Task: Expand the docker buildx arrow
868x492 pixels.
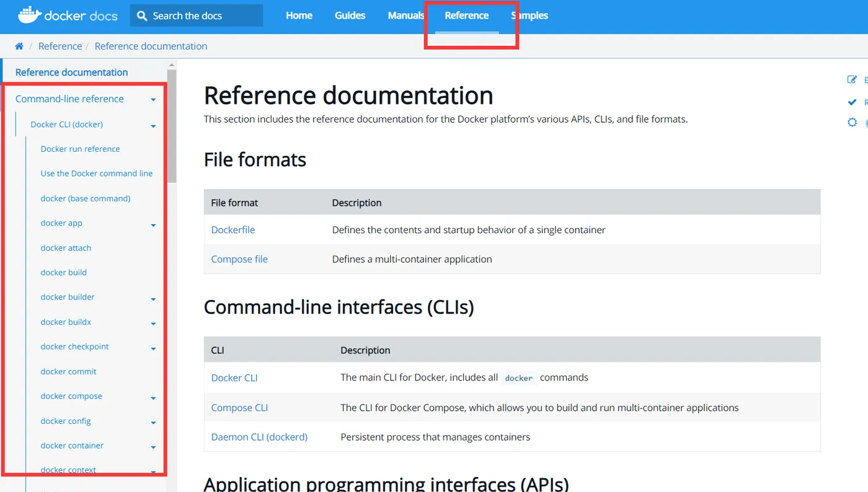Action: click(x=153, y=323)
